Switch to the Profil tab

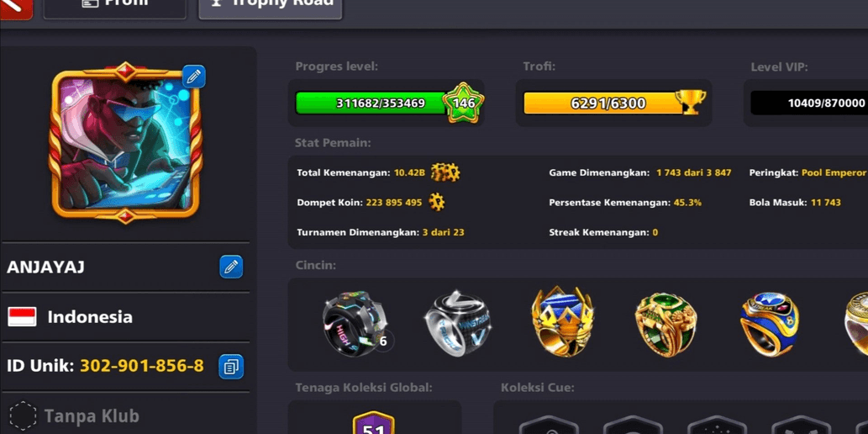[114, 6]
